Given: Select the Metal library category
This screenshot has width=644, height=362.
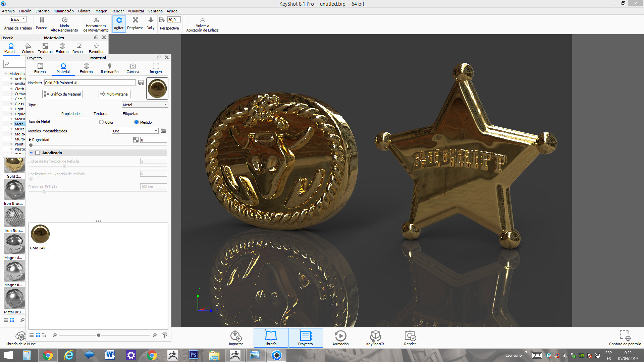Looking at the screenshot, I should 19,124.
